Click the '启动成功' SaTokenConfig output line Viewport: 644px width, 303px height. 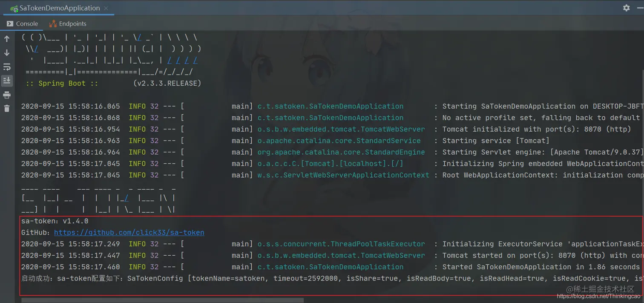coord(332,279)
